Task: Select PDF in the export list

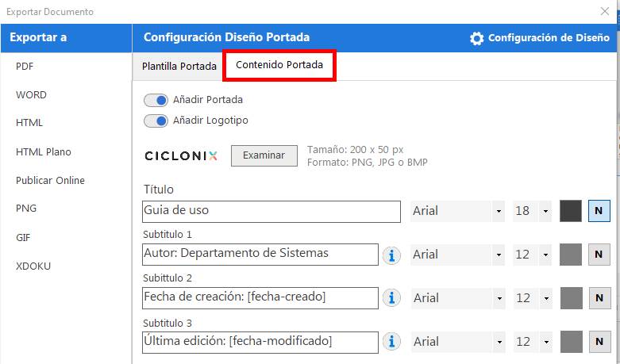Action: point(25,67)
